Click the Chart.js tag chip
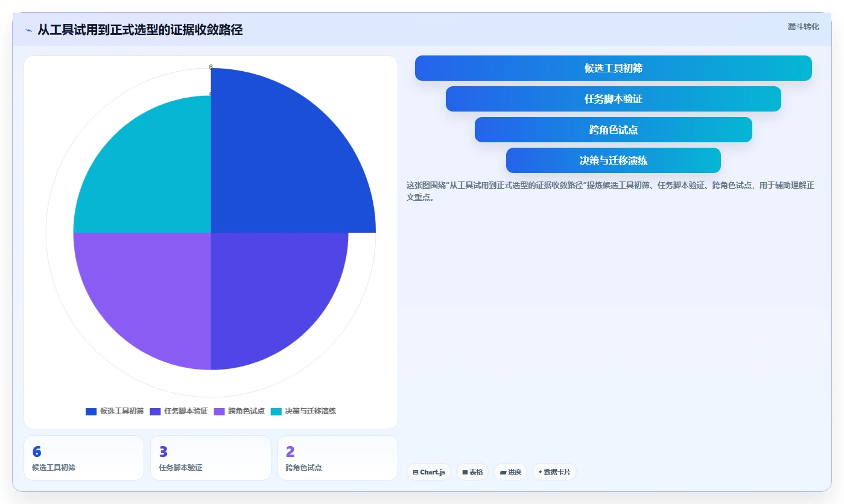The height and width of the screenshot is (504, 844). [x=429, y=472]
